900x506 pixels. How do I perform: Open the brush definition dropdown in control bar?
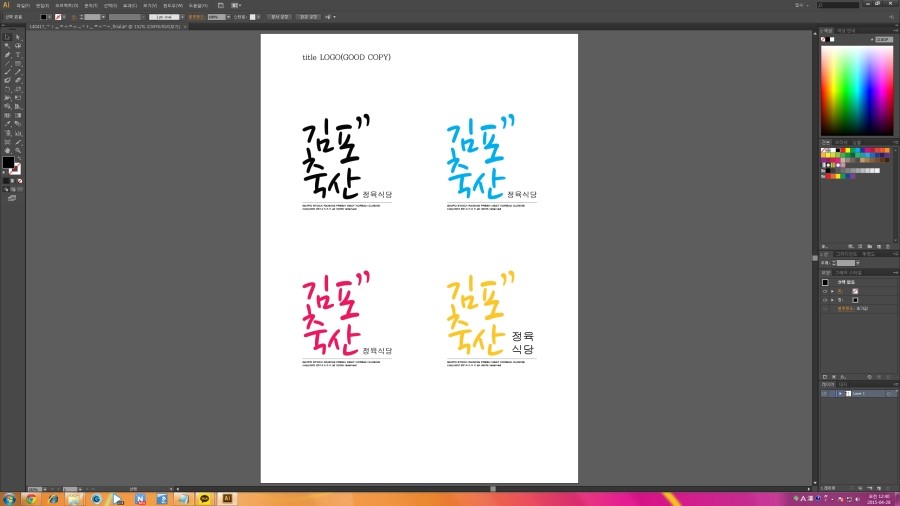pos(183,17)
